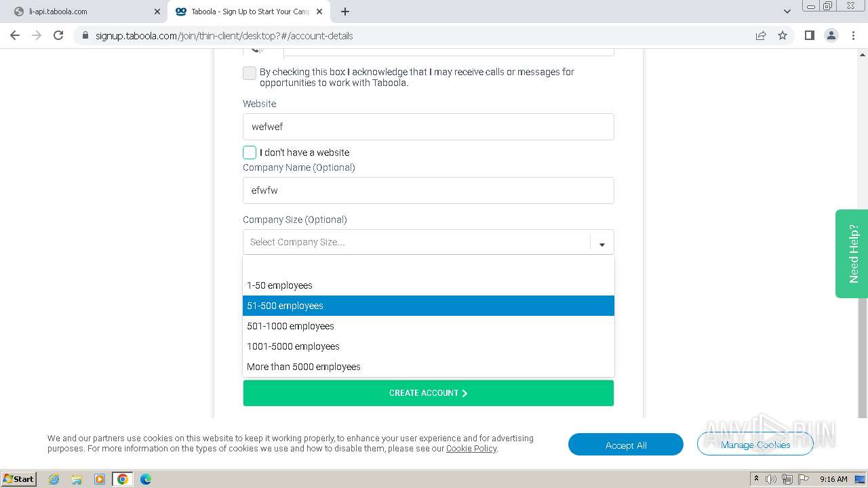Switch to li-api.taboola.com tab

pyautogui.click(x=84, y=12)
